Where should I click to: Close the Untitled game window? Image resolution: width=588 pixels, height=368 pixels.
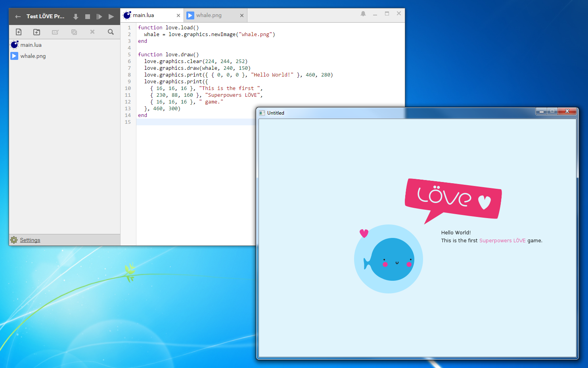coord(567,111)
